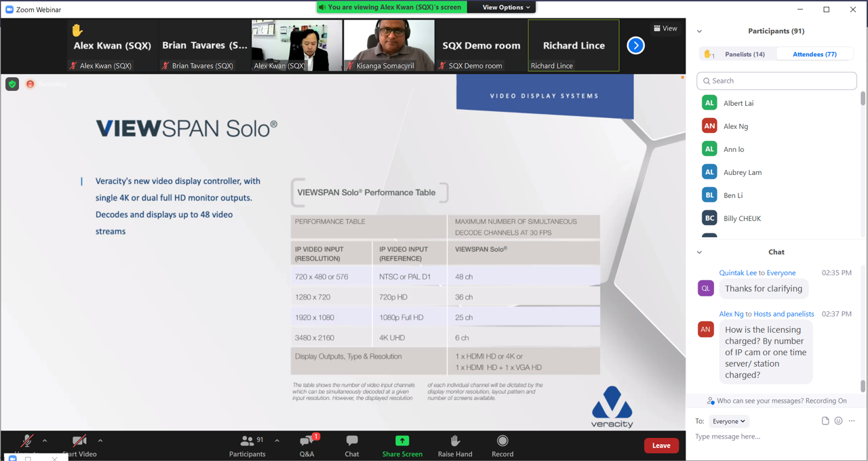Click Billy CHEUK's BC avatar
The width and height of the screenshot is (868, 461).
[x=709, y=218]
